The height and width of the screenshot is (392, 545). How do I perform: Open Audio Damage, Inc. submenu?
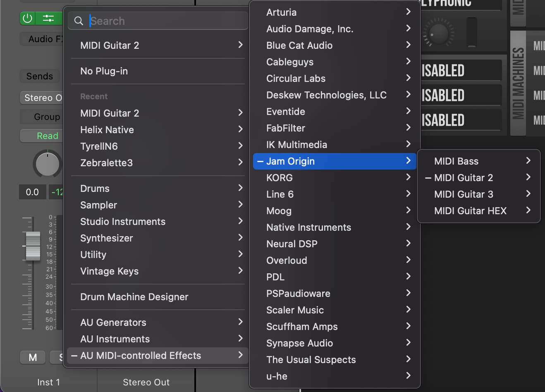(x=335, y=29)
